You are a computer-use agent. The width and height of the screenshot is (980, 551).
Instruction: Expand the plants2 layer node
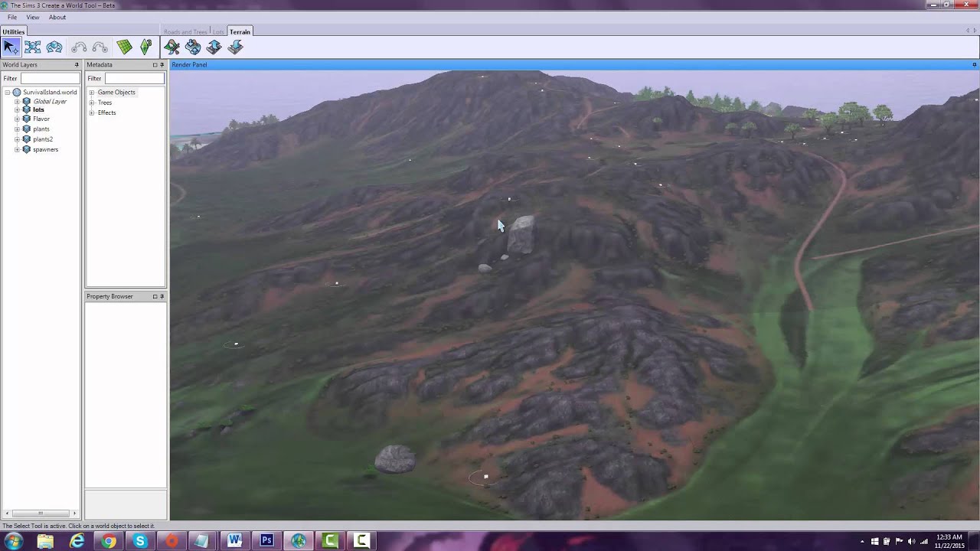(17, 139)
